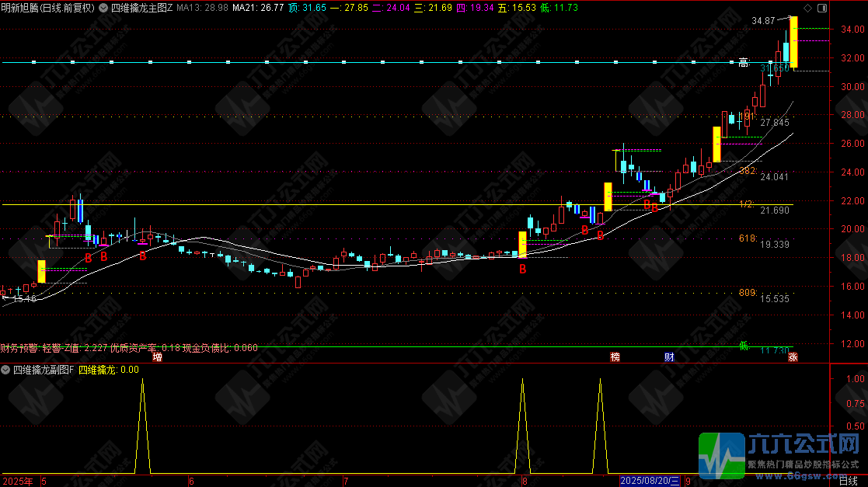868x487 pixels.
Task: Open the 日线 period selector at bottom right
Action: tap(848, 482)
